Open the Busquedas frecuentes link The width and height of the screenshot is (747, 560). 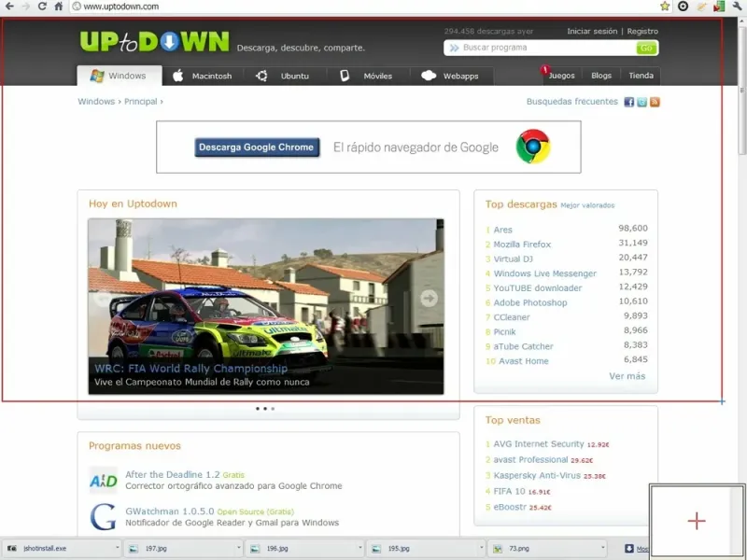coord(571,102)
